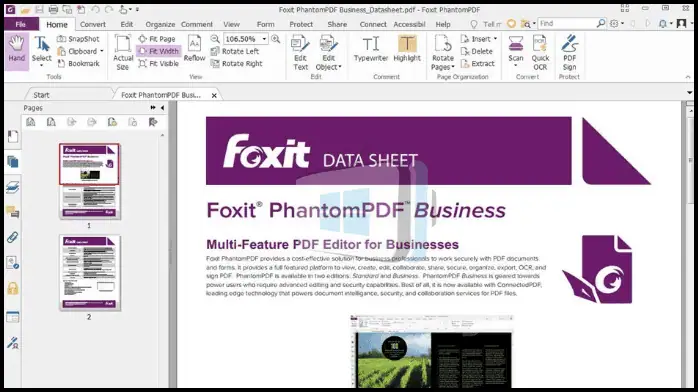Viewport: 698px width, 392px height.
Task: Select the Typewriter comment tool
Action: click(x=371, y=49)
